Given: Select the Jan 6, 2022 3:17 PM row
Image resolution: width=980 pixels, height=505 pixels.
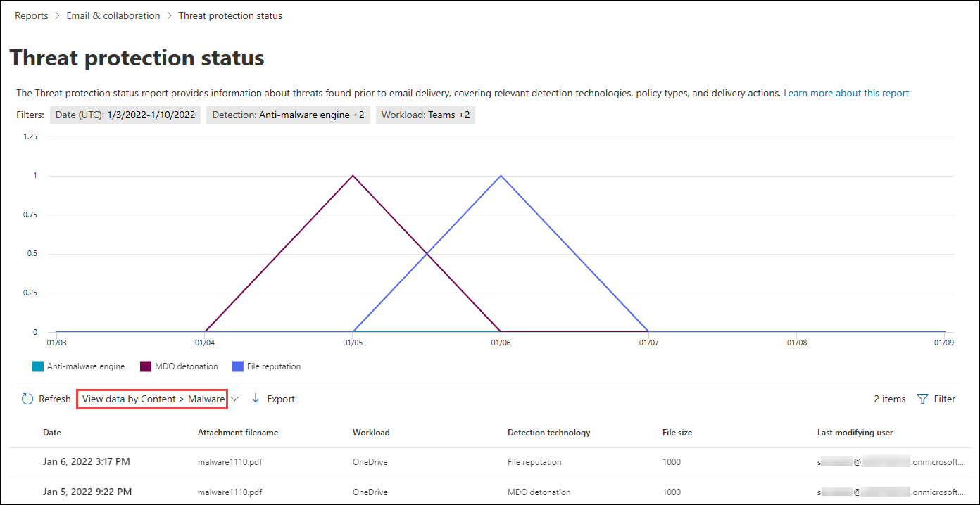Looking at the screenshot, I should tap(87, 462).
